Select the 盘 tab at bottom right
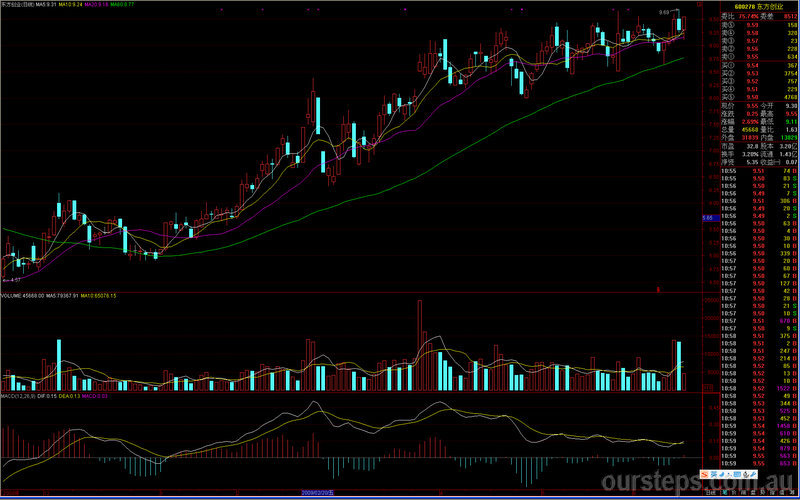This screenshot has width=800, height=500. click(x=753, y=493)
